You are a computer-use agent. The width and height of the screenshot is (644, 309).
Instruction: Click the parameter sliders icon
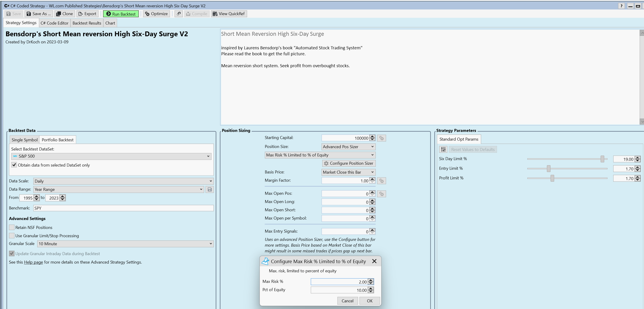pyautogui.click(x=443, y=149)
